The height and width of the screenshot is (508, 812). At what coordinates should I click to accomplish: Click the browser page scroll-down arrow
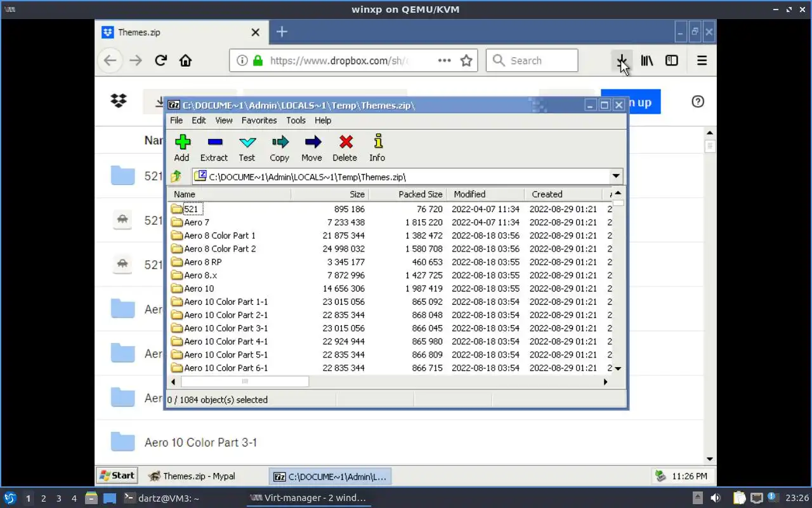pyautogui.click(x=710, y=459)
